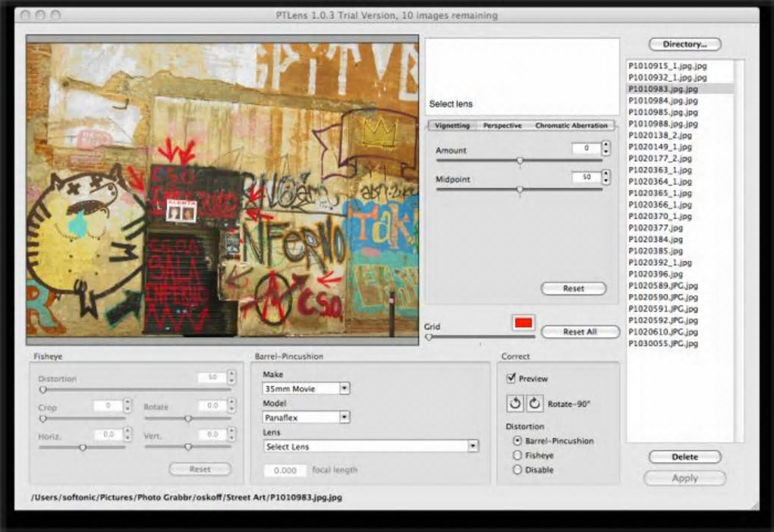Open the Model dropdown showing Panaflex
The image size is (774, 532).
coord(306,417)
